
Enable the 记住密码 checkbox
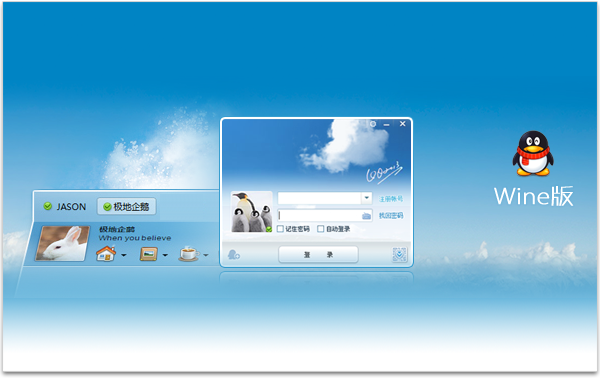tap(280, 229)
